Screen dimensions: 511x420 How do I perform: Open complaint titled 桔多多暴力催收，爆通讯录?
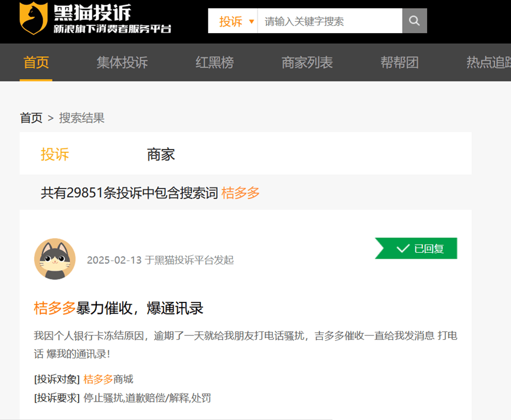tap(119, 308)
